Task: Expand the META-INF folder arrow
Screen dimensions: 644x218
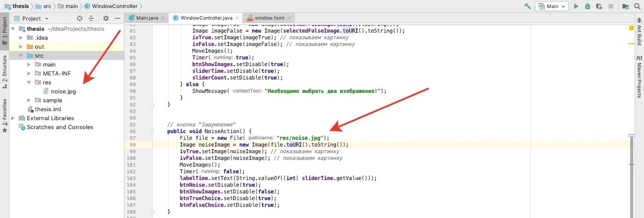Action: pos(29,73)
